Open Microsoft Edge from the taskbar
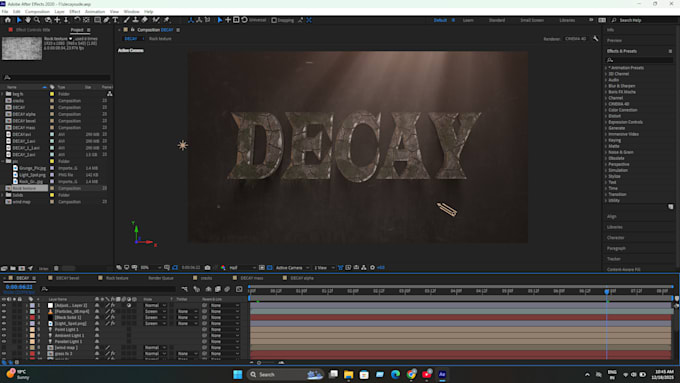680x383 pixels. (x=395, y=374)
